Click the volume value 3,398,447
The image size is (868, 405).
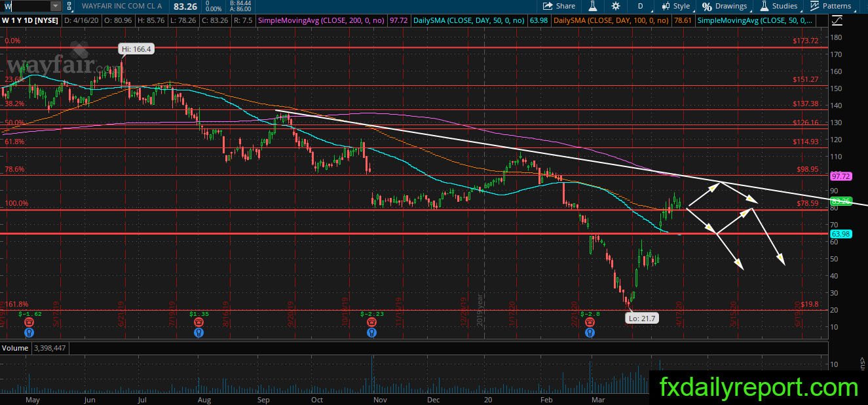tap(49, 348)
